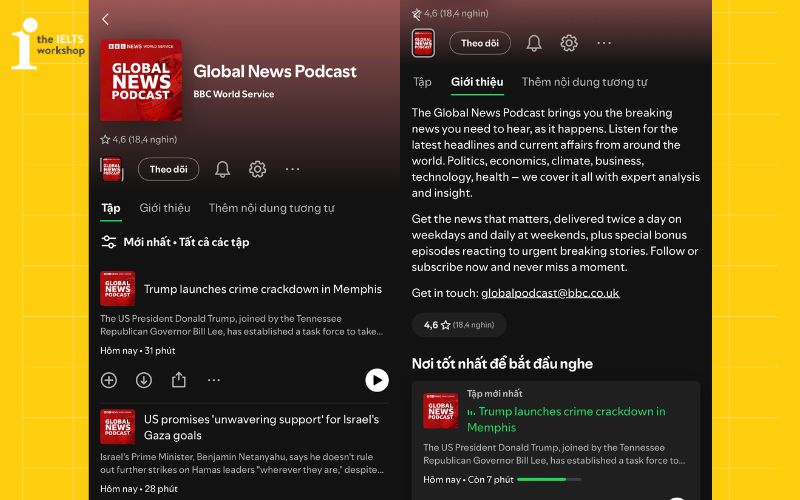Open settings gear in right panel
The image size is (800, 500).
[569, 43]
